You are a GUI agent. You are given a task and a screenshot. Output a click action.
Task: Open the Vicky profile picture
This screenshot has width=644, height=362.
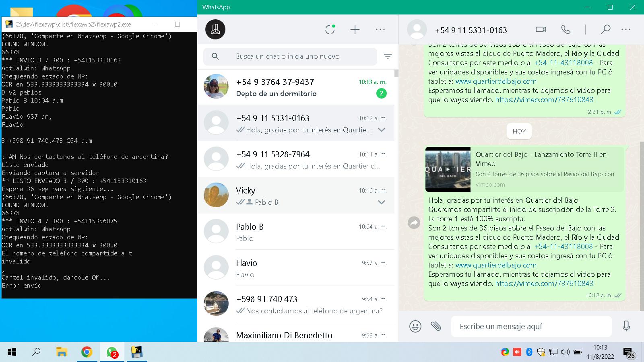pyautogui.click(x=216, y=195)
